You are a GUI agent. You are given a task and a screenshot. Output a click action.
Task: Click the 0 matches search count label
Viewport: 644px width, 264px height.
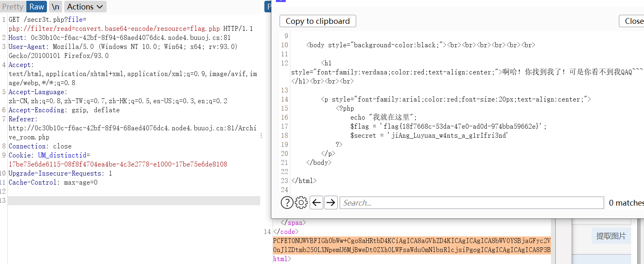[x=626, y=203]
